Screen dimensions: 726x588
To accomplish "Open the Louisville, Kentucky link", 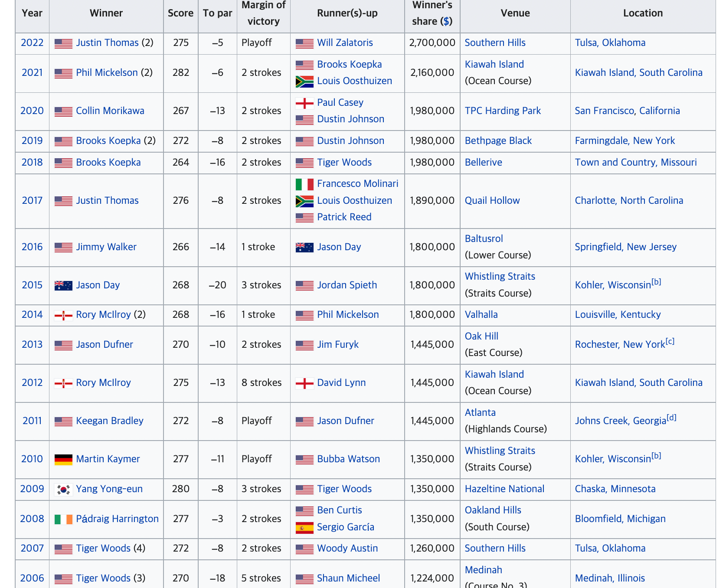I will pyautogui.click(x=618, y=314).
